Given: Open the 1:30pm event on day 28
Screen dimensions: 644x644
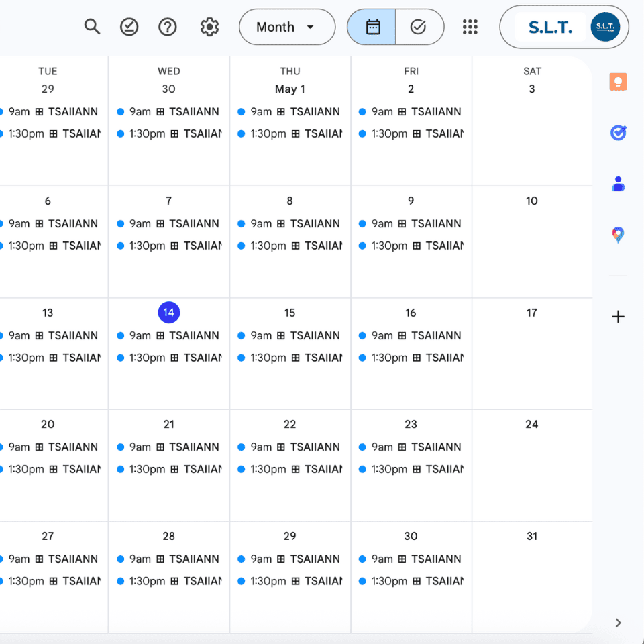Looking at the screenshot, I should [169, 581].
